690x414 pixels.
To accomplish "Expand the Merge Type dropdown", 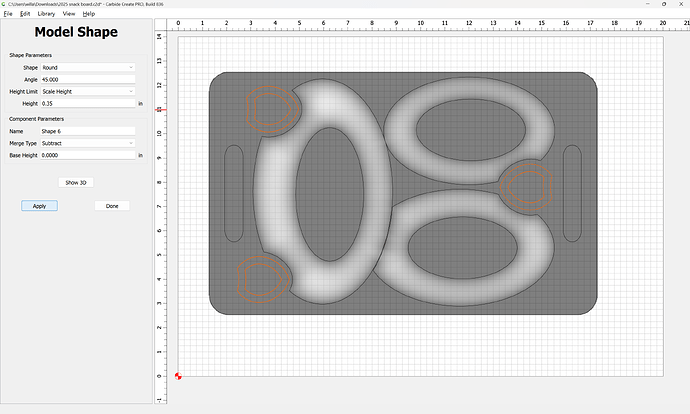I will point(87,143).
